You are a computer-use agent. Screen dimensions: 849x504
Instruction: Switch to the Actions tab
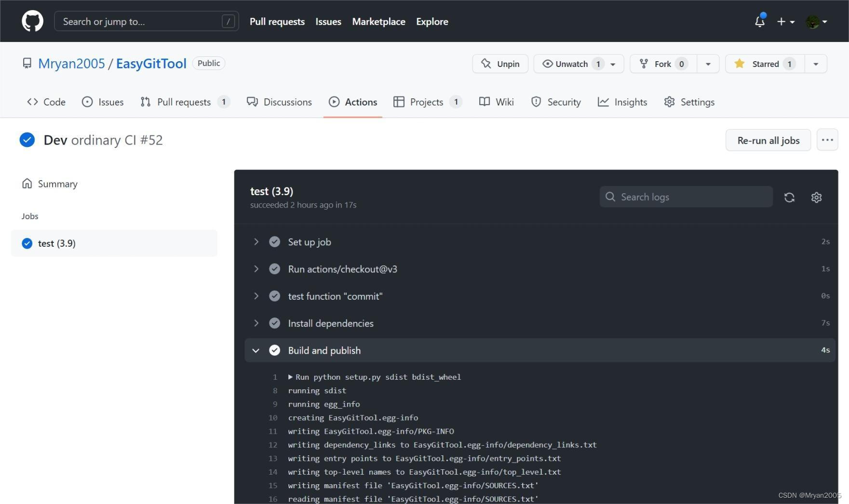353,102
